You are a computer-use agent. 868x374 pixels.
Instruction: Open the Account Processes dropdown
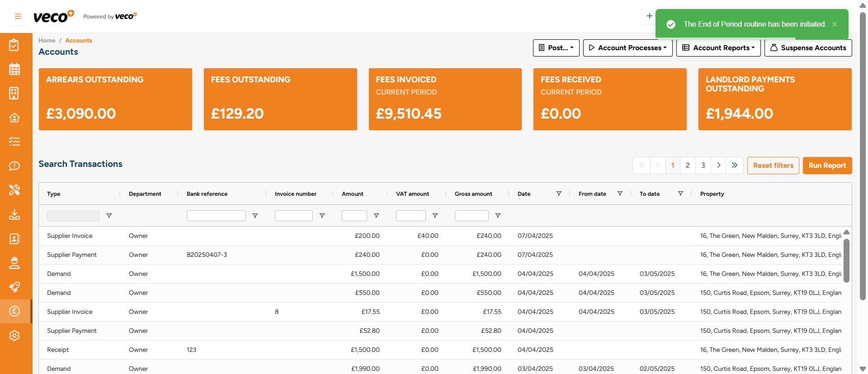click(x=627, y=48)
